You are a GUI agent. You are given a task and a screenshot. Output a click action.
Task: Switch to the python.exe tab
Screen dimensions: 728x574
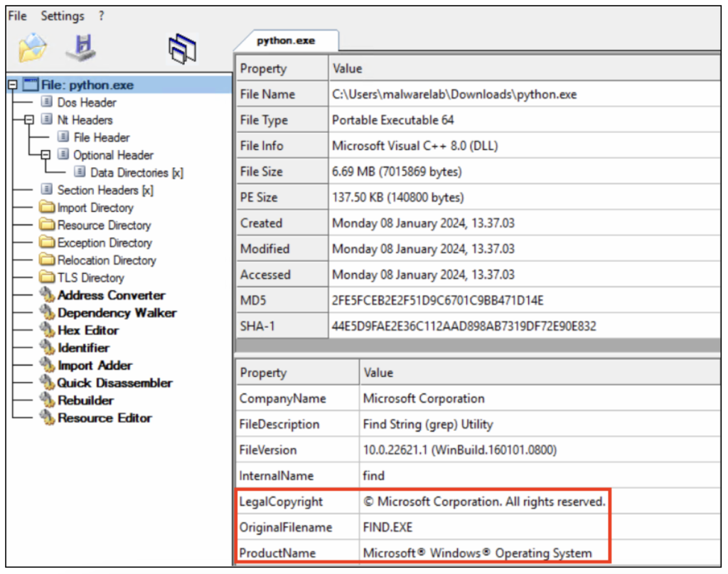pyautogui.click(x=287, y=41)
